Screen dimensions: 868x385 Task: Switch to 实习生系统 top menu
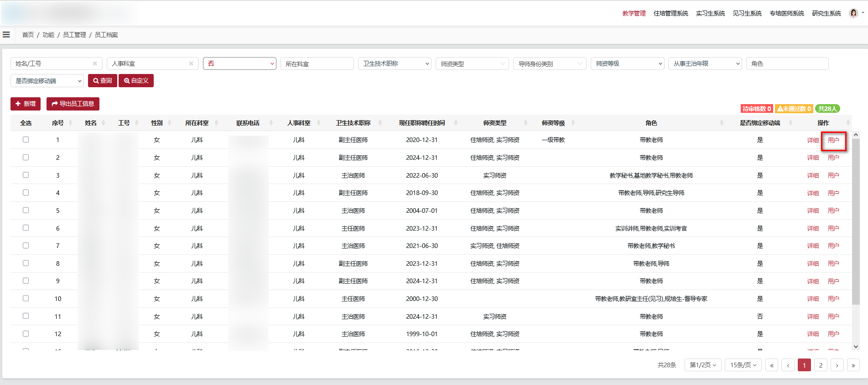(710, 13)
